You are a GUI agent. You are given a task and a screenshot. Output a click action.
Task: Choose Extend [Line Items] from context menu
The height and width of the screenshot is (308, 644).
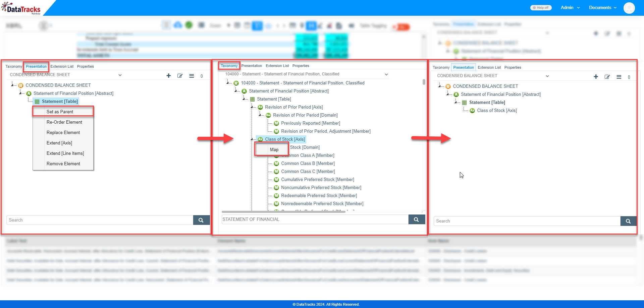point(63,153)
